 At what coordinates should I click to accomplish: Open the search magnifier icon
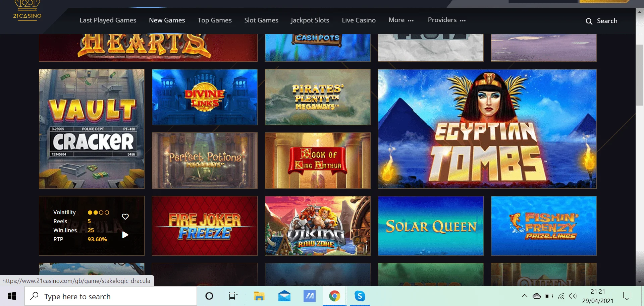coord(589,21)
